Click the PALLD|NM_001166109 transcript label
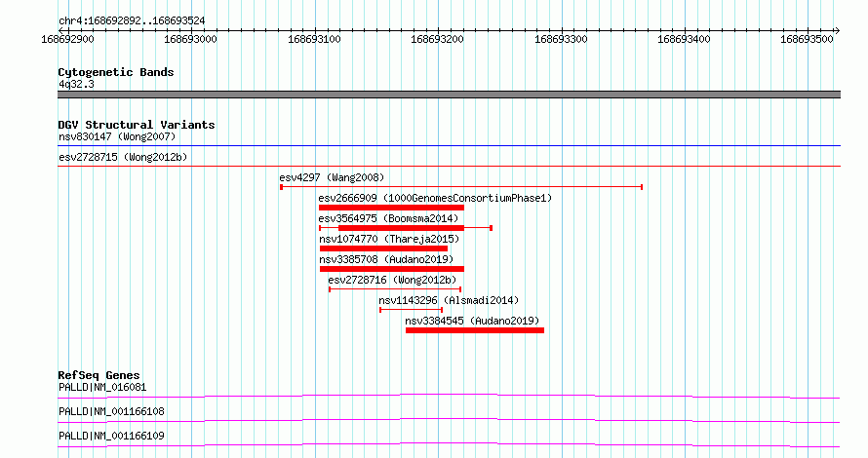The width and height of the screenshot is (868, 458). (111, 436)
